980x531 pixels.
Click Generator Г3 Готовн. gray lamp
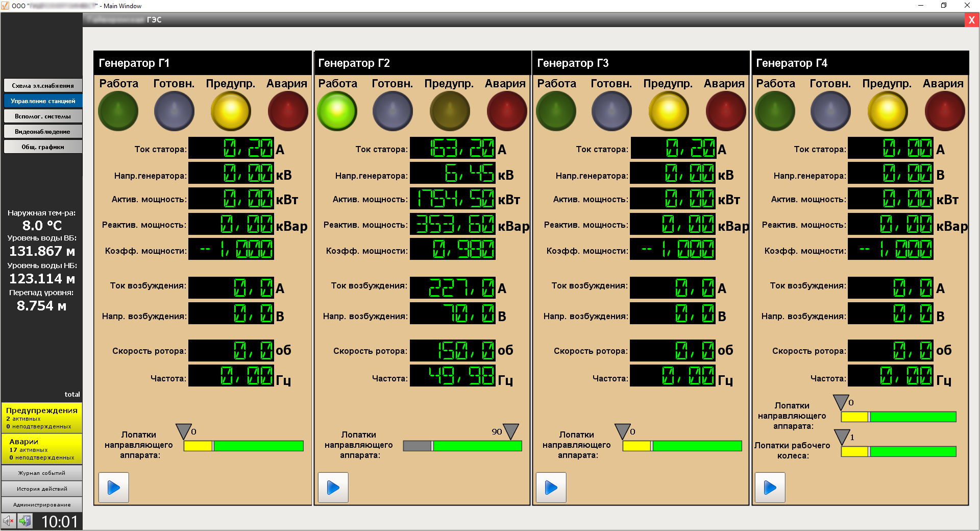tap(611, 111)
